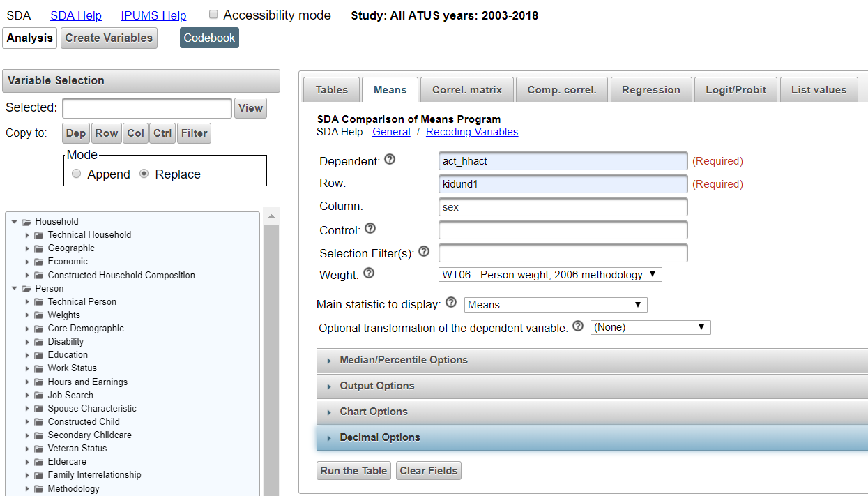The image size is (868, 496).
Task: Expand Output Options section
Action: pyautogui.click(x=592, y=386)
